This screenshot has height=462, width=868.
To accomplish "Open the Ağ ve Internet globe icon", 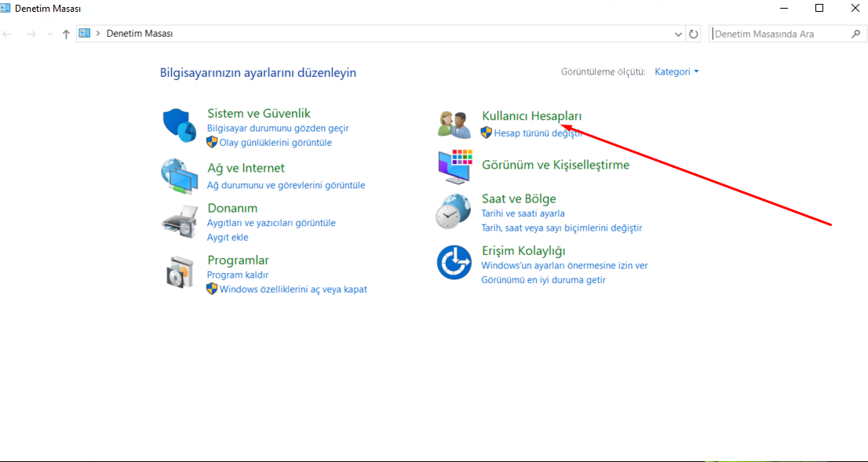I will [x=180, y=176].
